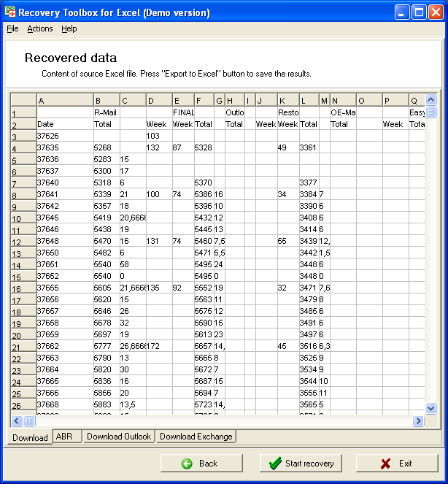
Task: Click the green arrow icon on Back
Action: pos(187,464)
